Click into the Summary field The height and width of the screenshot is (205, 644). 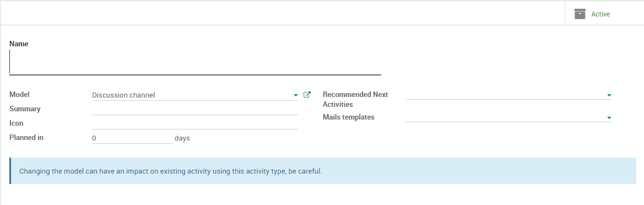(194, 109)
